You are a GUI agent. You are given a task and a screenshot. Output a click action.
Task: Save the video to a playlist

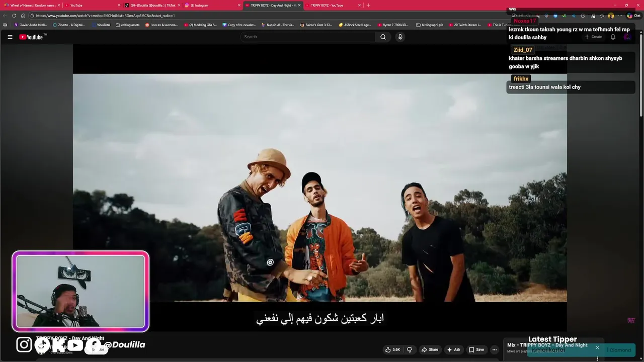(476, 349)
